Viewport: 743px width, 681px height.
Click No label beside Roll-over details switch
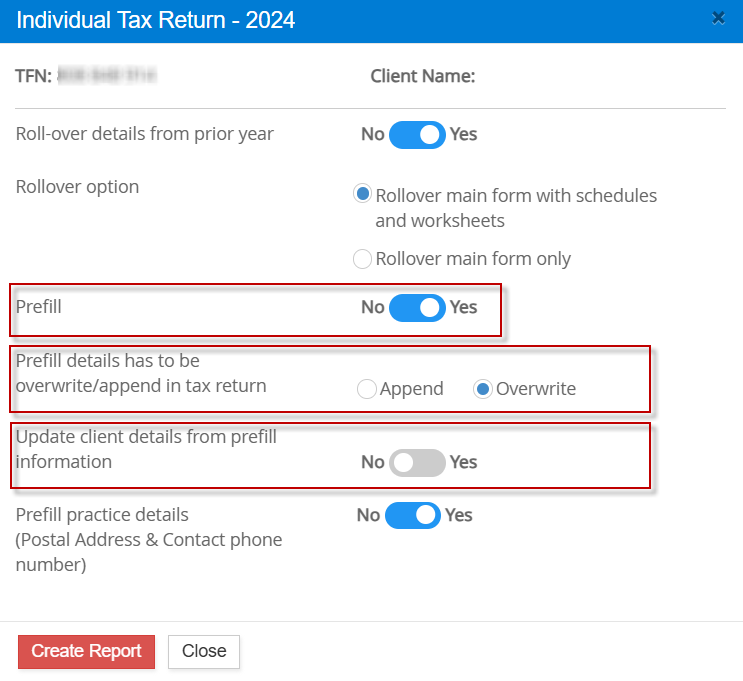(372, 135)
